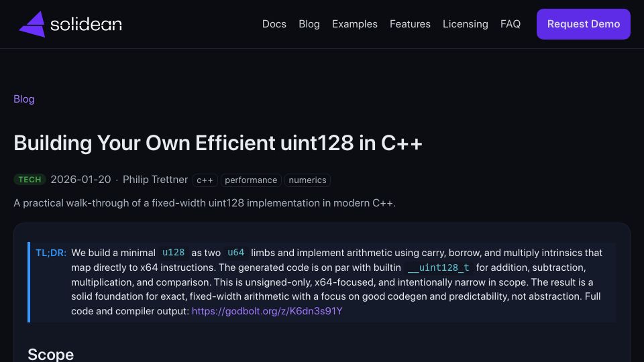Open the godbolt.org compiler output link
The width and height of the screenshot is (644, 362).
[267, 311]
